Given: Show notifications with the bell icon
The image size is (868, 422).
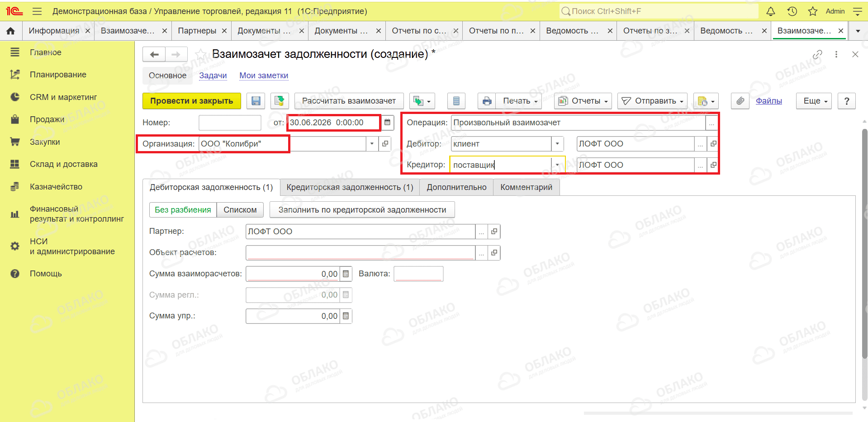Looking at the screenshot, I should (771, 11).
